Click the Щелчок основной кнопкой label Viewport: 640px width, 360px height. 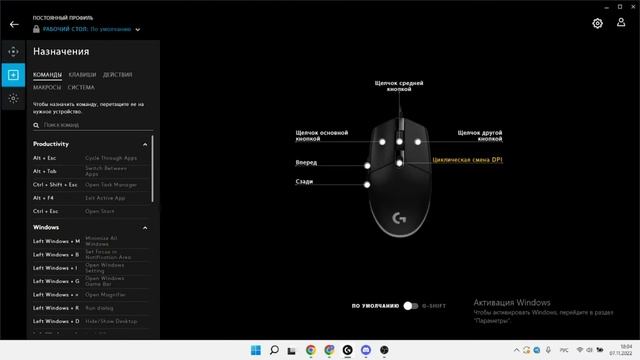click(x=322, y=136)
